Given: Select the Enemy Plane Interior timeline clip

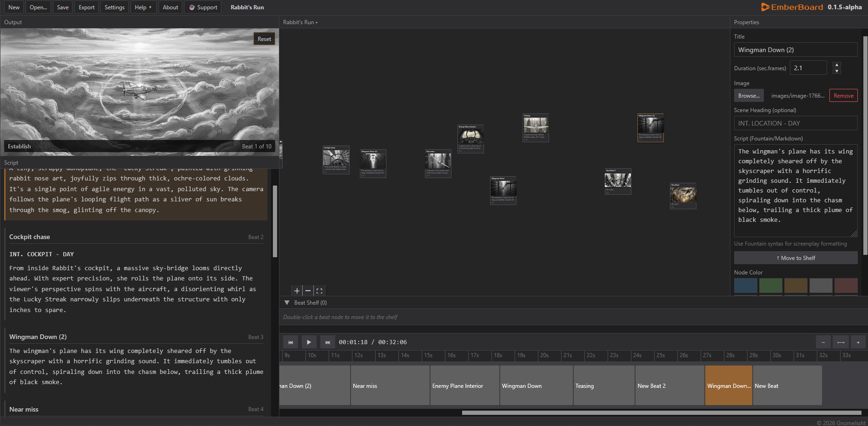Looking at the screenshot, I should tap(464, 386).
